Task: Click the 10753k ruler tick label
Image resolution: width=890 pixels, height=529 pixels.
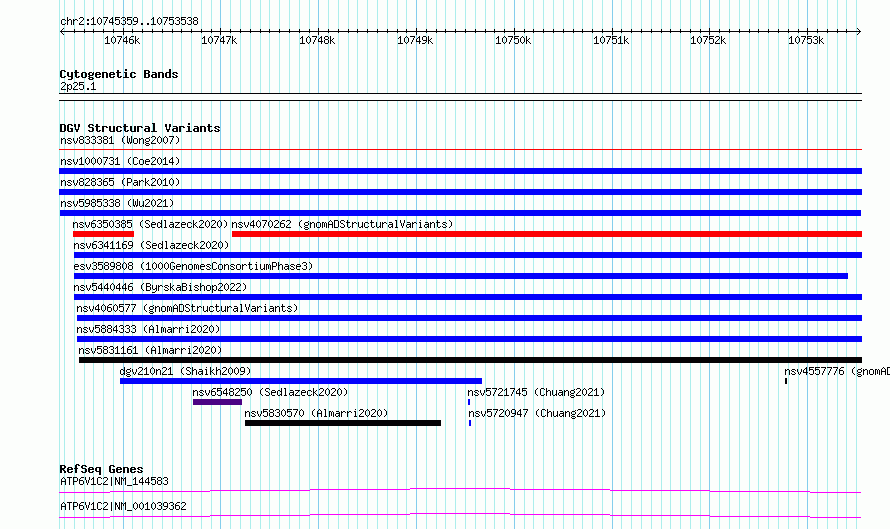Action: pos(806,40)
